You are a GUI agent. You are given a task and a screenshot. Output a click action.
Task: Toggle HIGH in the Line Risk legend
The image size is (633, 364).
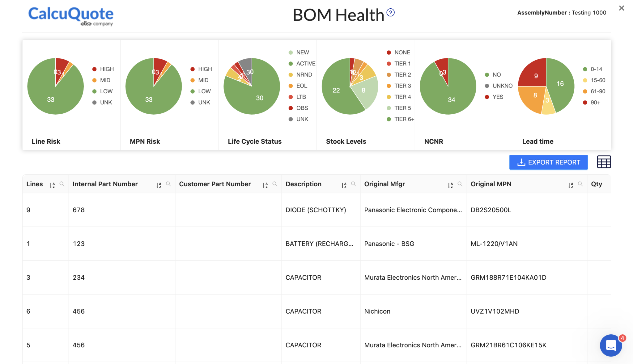[103, 69]
